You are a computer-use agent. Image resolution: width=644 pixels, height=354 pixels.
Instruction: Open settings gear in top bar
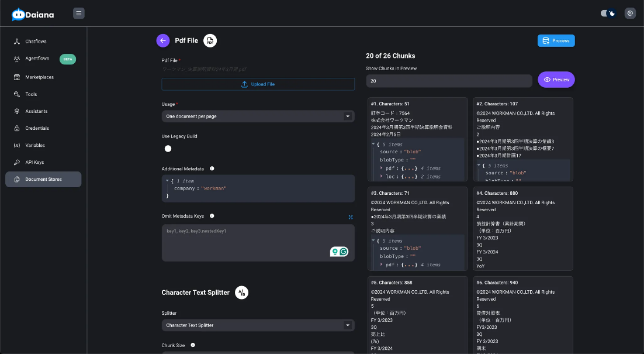(629, 13)
